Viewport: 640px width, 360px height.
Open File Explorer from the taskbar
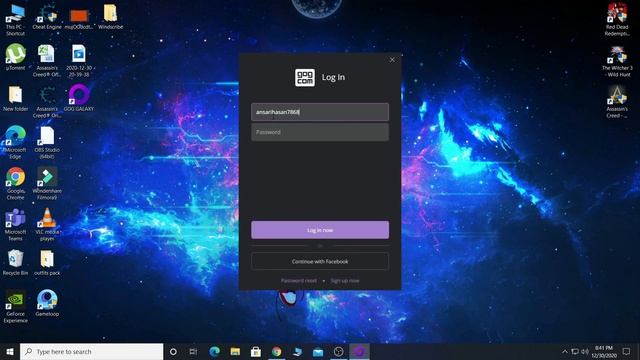235,351
